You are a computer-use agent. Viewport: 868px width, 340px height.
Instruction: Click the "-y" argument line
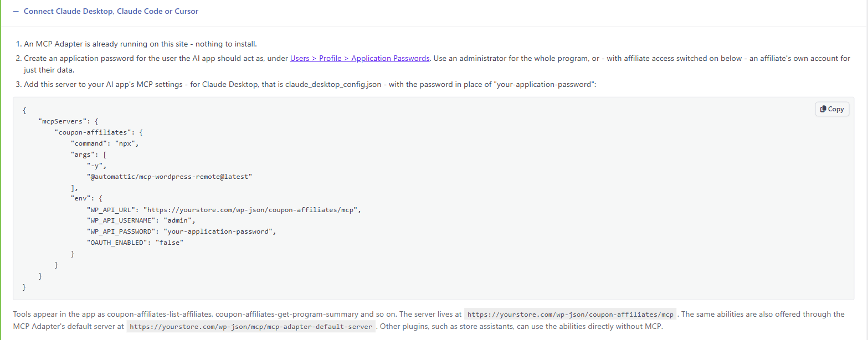point(96,166)
